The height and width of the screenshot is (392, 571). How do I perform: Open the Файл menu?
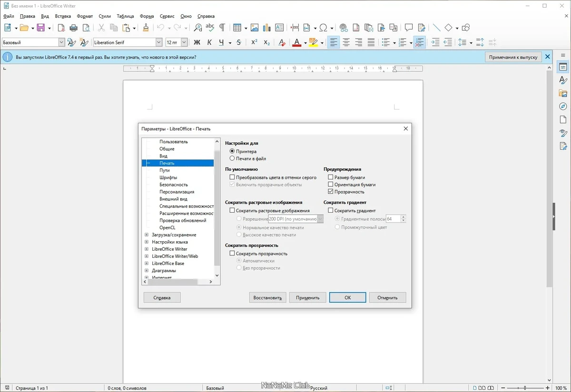tap(9, 16)
